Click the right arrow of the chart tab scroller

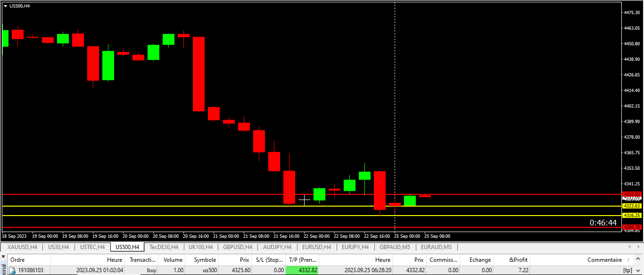coord(638,247)
